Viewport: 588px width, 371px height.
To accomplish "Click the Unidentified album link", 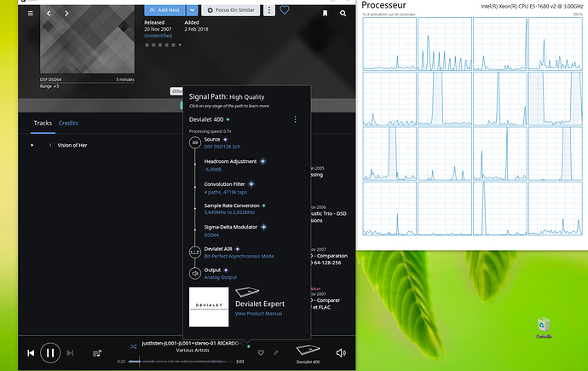I will pyautogui.click(x=158, y=36).
